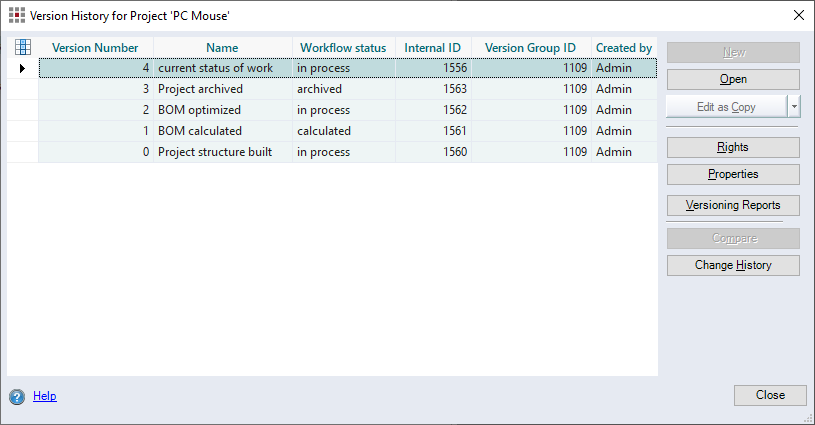Click the Internal ID column header

tap(432, 48)
